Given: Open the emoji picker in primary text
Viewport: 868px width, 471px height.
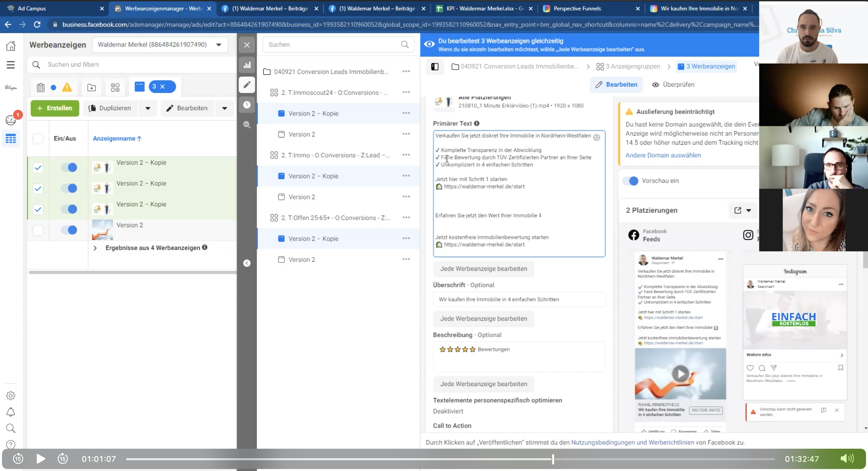Looking at the screenshot, I should [x=597, y=137].
